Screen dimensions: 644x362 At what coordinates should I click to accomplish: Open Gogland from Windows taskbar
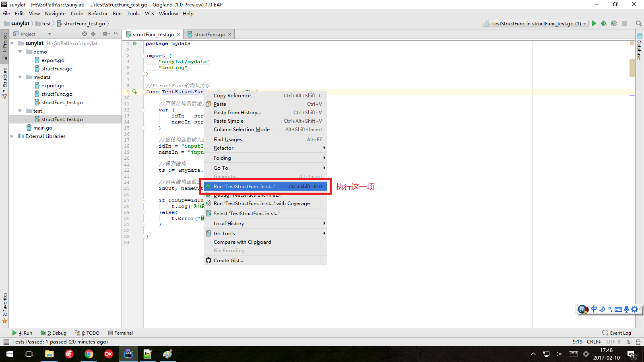coord(128,354)
